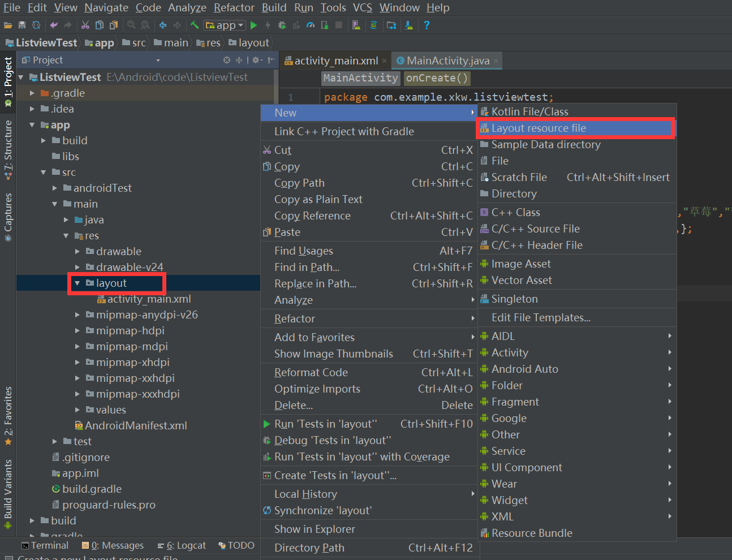Click the Paste toolbar icon
Screen dimensions: 732x560
tap(114, 25)
